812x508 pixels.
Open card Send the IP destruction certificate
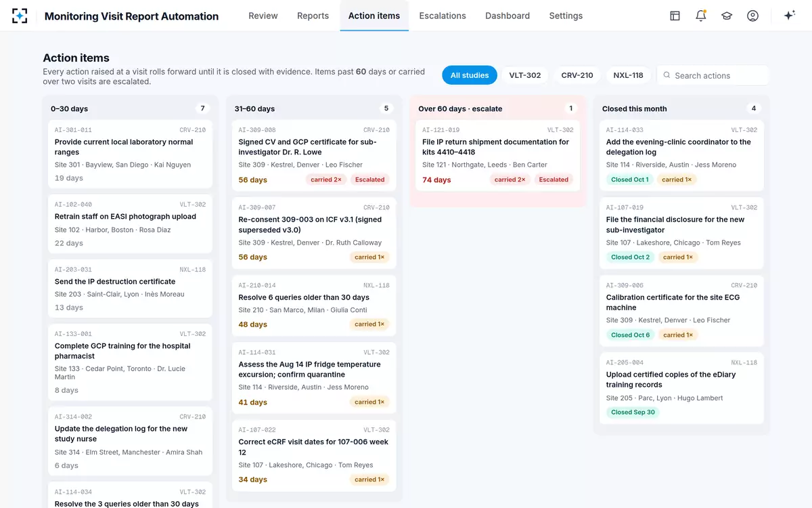tap(130, 289)
